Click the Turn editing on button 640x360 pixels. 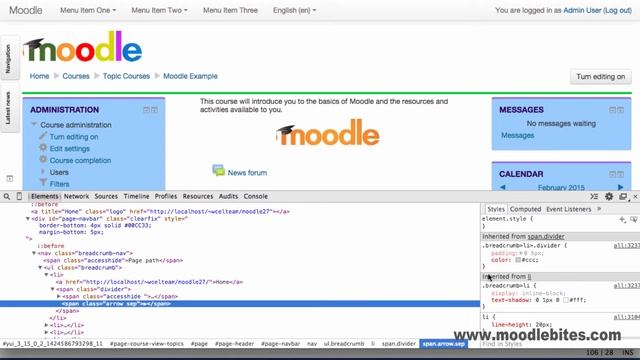click(x=600, y=77)
